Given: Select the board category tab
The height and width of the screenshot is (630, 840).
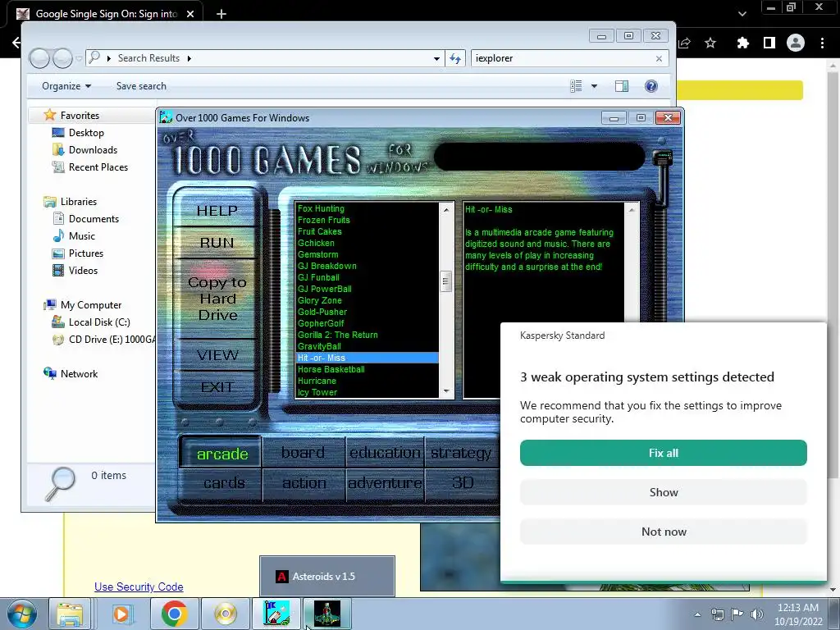Looking at the screenshot, I should tap(304, 453).
